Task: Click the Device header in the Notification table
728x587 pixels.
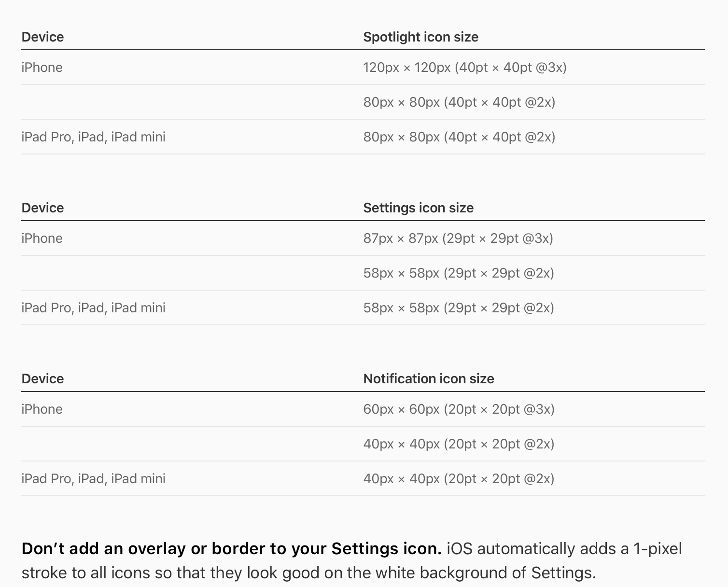Action: click(x=42, y=379)
